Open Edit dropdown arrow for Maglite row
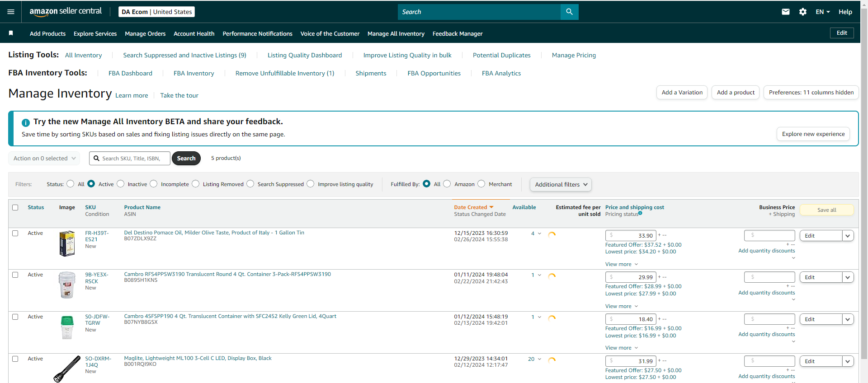Viewport: 868px width, 383px height. 848,361
